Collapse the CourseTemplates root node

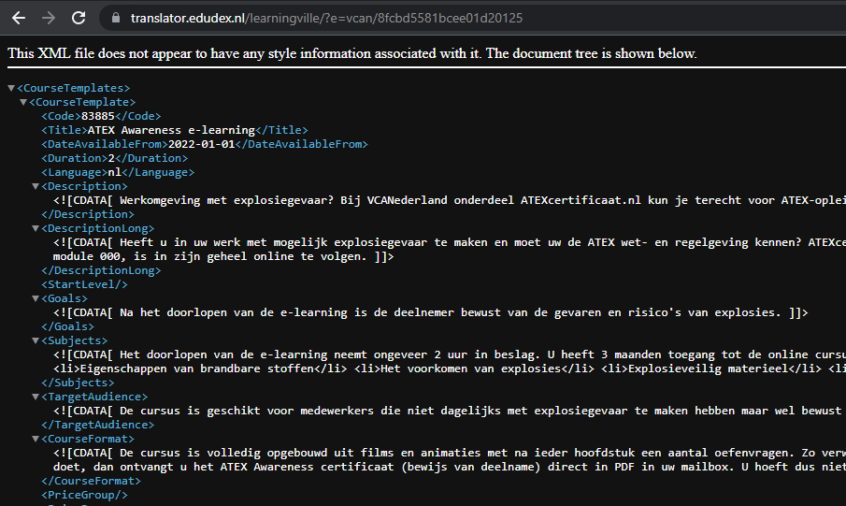coord(11,88)
